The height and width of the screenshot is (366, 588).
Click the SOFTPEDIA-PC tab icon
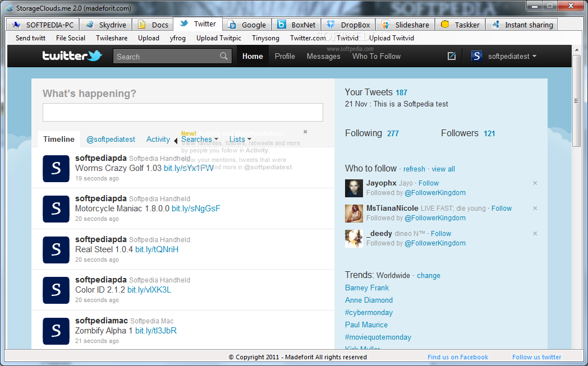pos(16,25)
